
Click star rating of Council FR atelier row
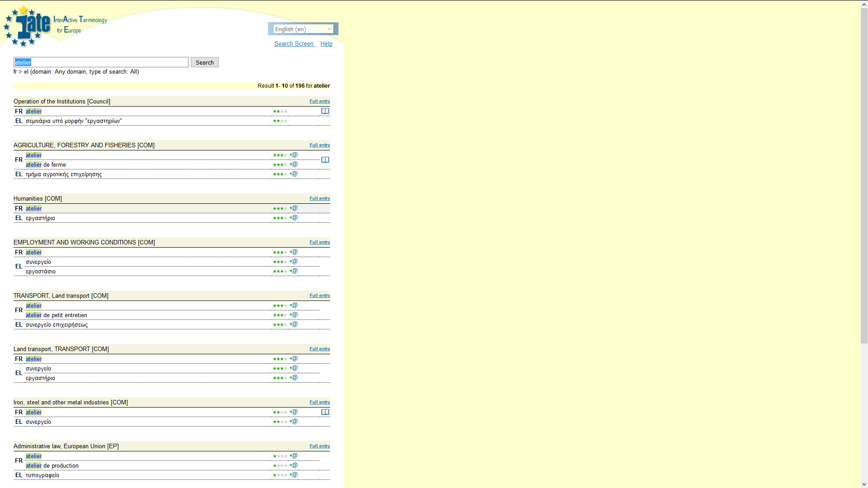pos(280,112)
